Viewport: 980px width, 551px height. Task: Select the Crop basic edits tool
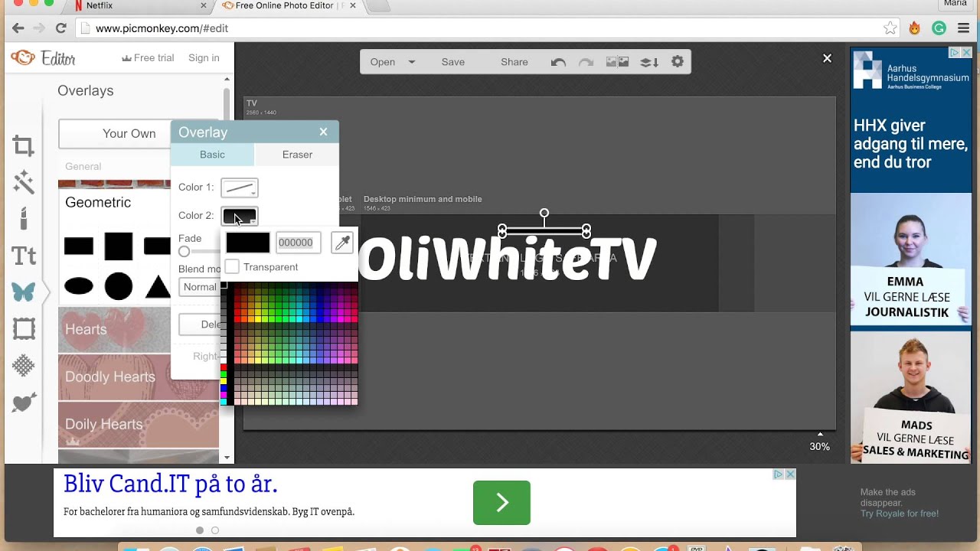pos(24,145)
